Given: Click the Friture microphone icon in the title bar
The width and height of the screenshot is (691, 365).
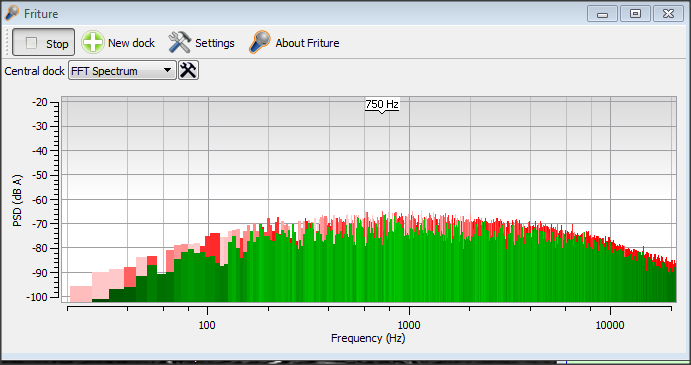Looking at the screenshot, I should tap(11, 14).
